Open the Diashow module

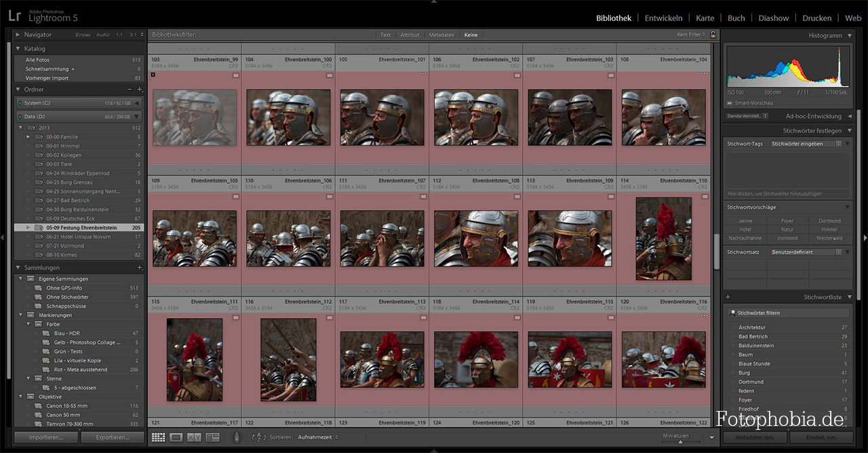pyautogui.click(x=773, y=18)
